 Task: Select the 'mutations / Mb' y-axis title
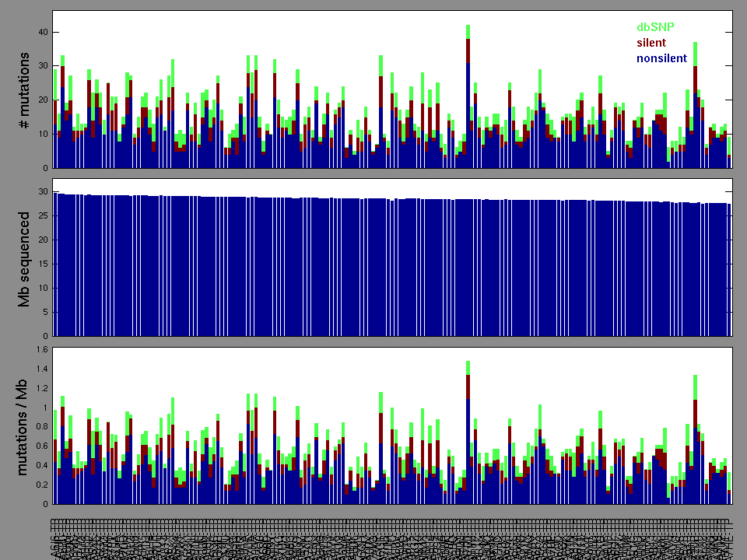coord(24,426)
